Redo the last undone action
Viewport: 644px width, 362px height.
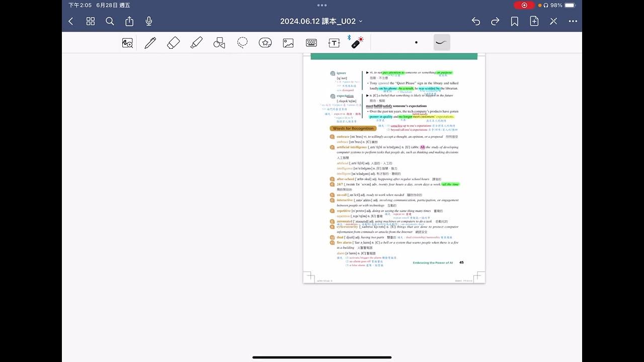pyautogui.click(x=495, y=21)
